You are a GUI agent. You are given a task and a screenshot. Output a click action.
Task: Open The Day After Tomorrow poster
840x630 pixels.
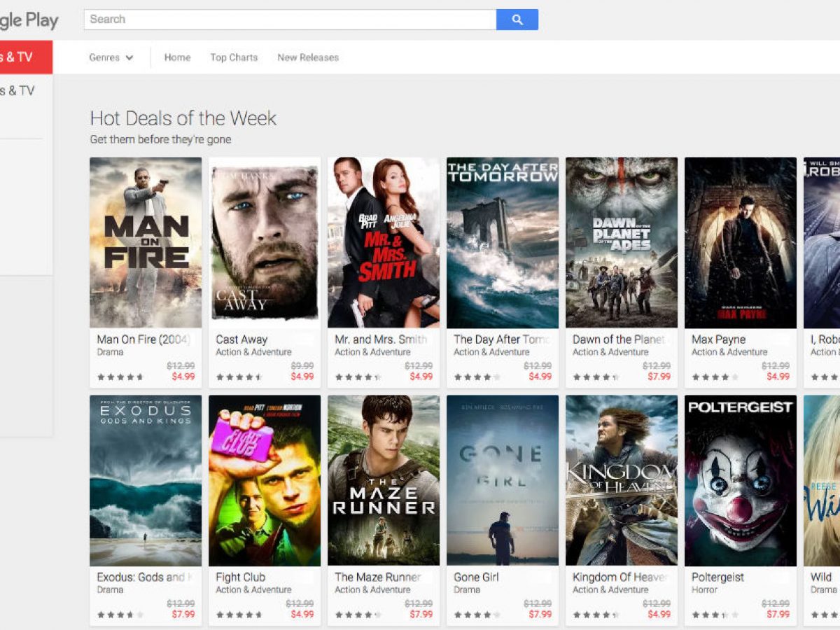[x=503, y=242]
